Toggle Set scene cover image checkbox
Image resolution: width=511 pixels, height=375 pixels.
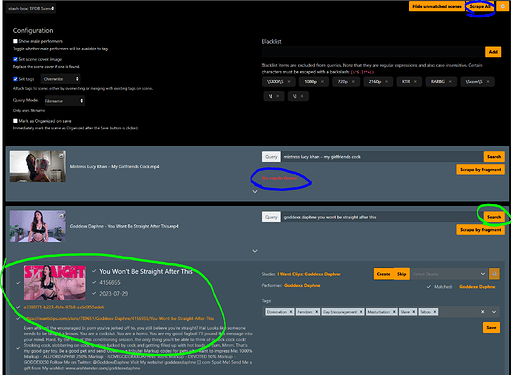15,59
